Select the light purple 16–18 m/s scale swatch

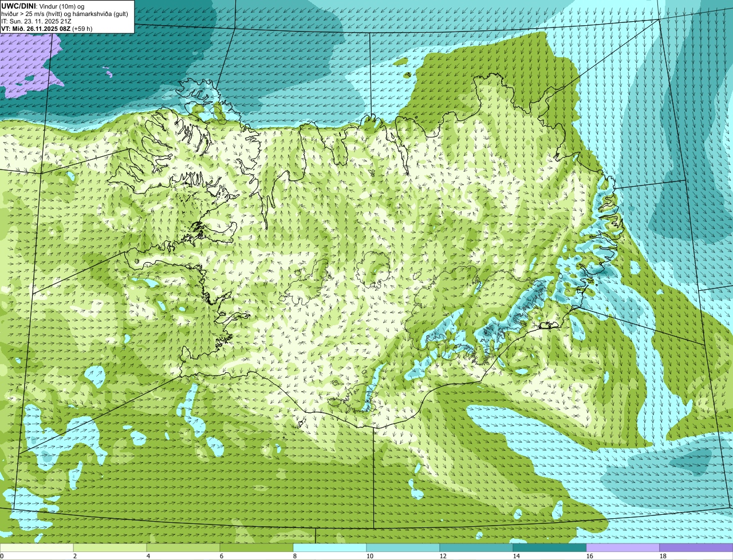coord(623,548)
